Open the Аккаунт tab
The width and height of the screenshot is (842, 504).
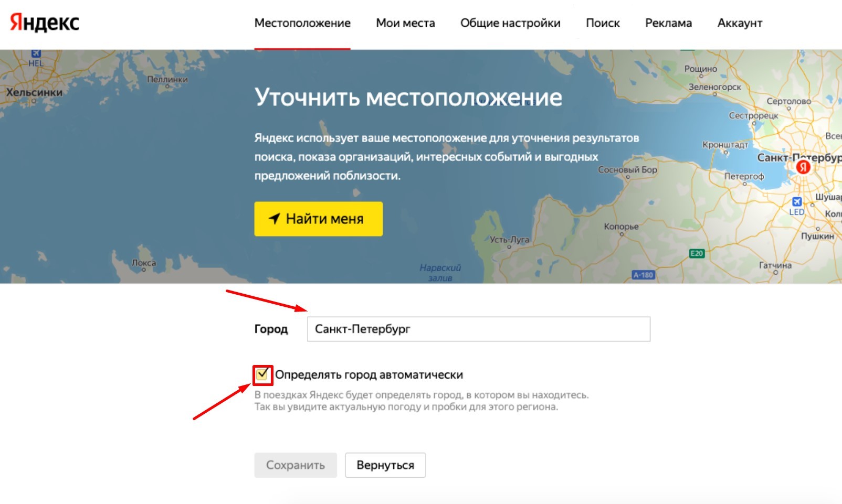(x=740, y=23)
